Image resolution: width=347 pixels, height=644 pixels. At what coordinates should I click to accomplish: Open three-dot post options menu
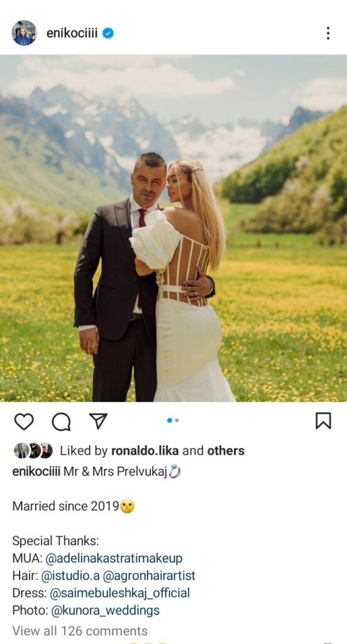point(328,33)
